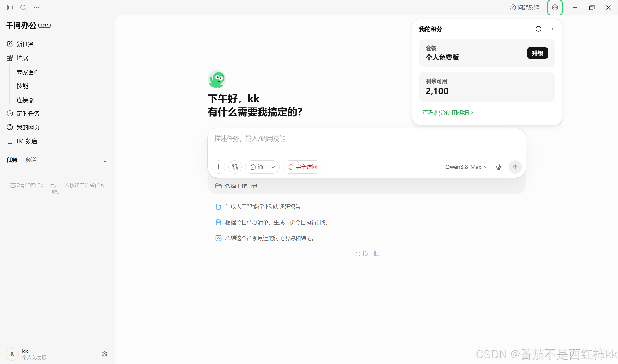Switch to the 任务 tab

click(12, 160)
